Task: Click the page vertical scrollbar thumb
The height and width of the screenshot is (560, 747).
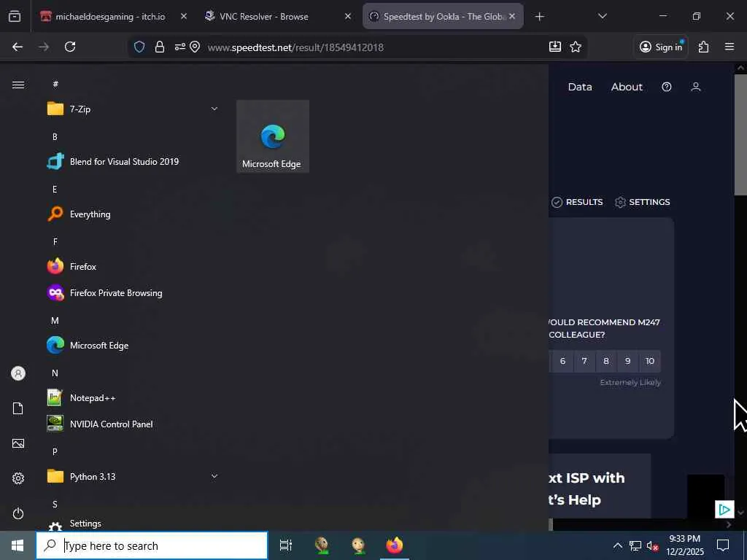Action: click(x=740, y=134)
